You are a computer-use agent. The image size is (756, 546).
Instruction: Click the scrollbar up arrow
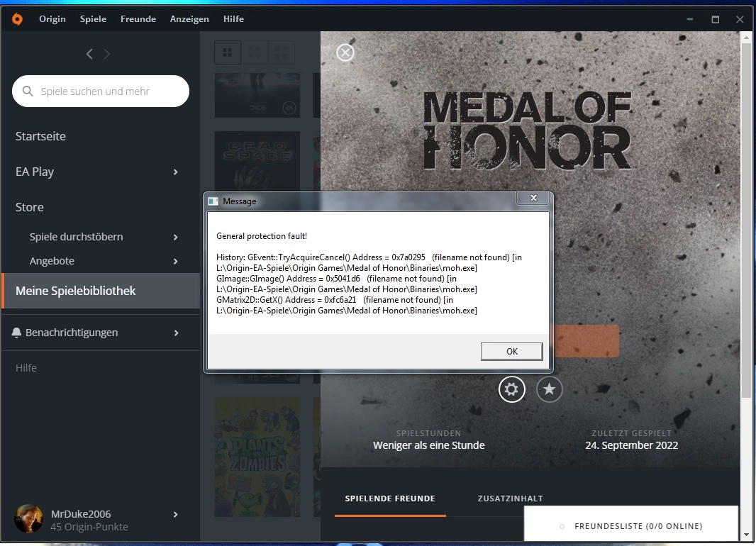coord(746,37)
